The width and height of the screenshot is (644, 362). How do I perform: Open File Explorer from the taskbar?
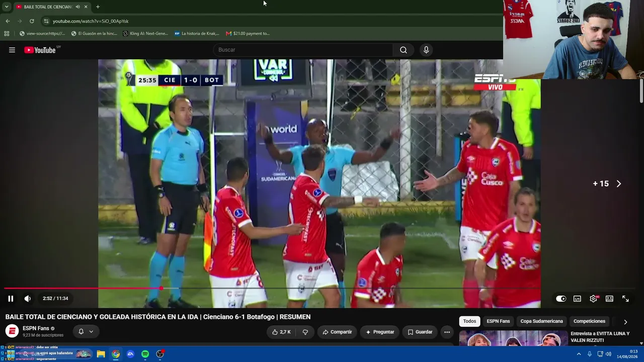coord(101,354)
